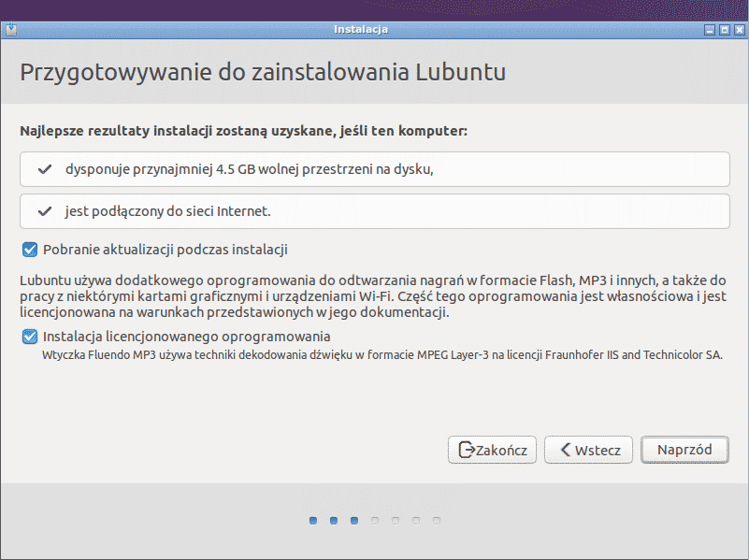749x560 pixels.
Task: Click the last progress dot at bottom
Action: tap(437, 521)
